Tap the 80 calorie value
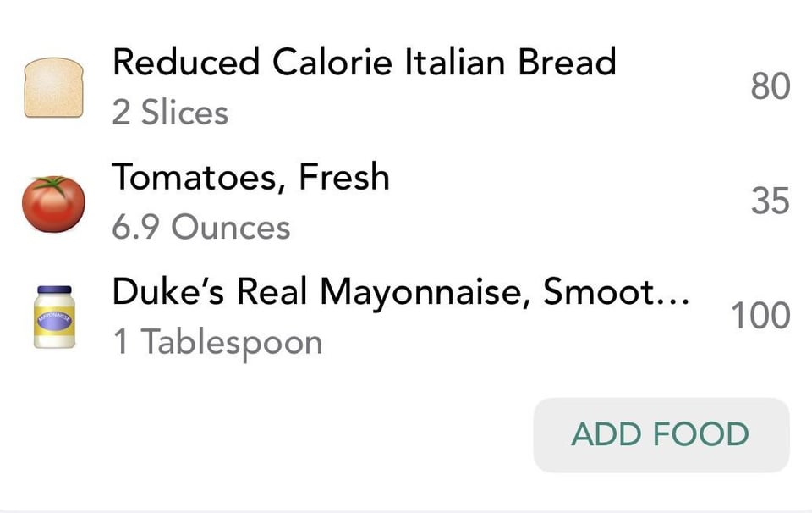This screenshot has width=812, height=513. (x=771, y=86)
